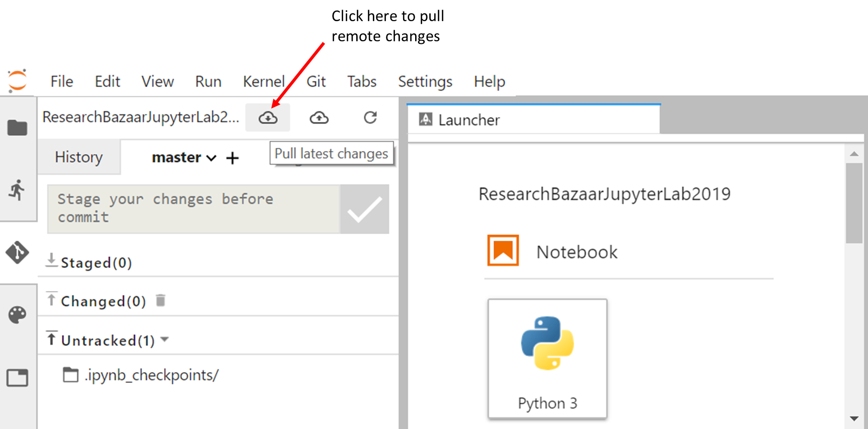Launch a Python 3 notebook
The height and width of the screenshot is (429, 868).
547,359
